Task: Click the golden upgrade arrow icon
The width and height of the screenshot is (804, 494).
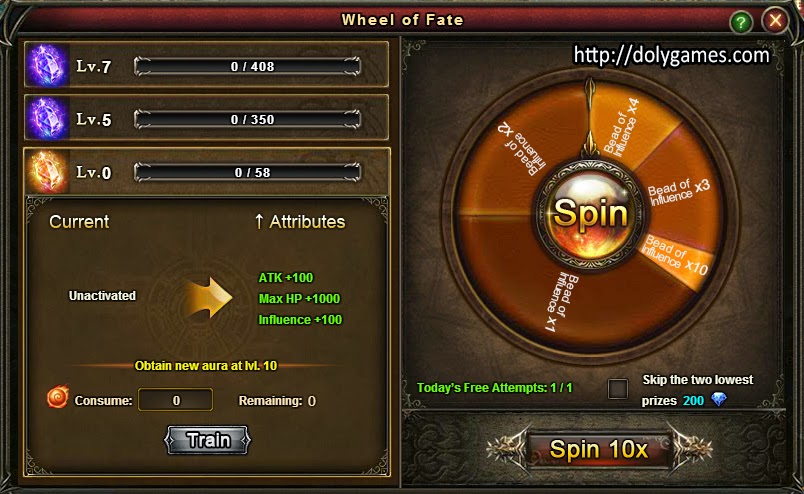Action: [x=209, y=298]
